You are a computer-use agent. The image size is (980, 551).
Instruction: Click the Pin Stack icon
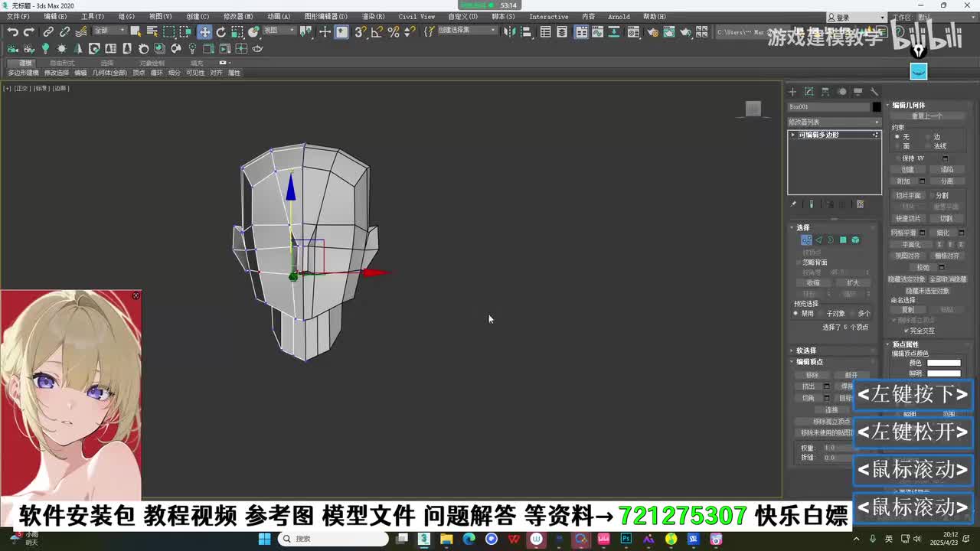tap(793, 204)
